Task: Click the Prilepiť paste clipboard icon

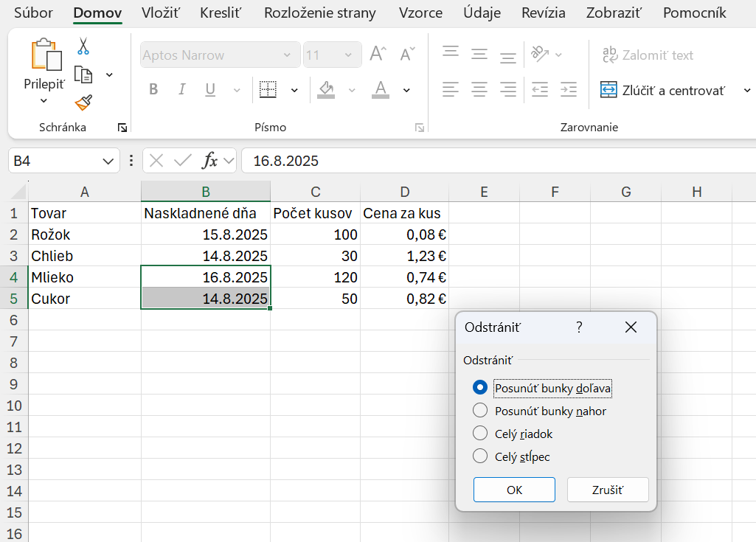Action: pyautogui.click(x=46, y=54)
